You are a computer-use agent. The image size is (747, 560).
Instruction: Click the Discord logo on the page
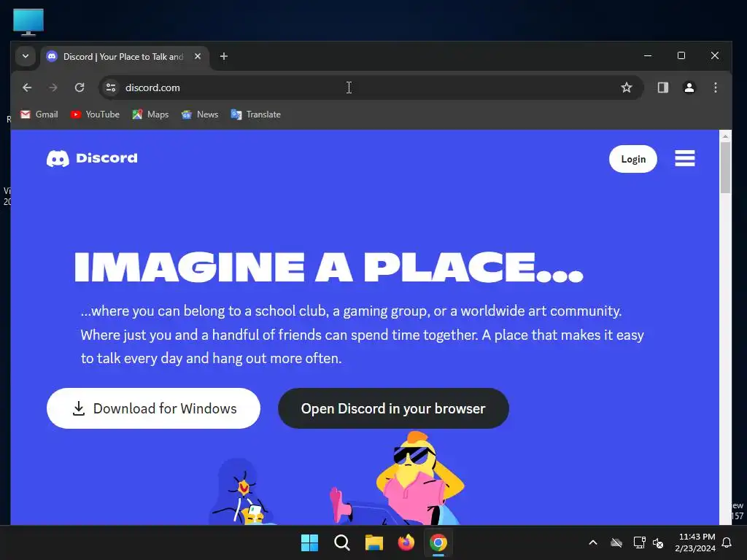(92, 158)
